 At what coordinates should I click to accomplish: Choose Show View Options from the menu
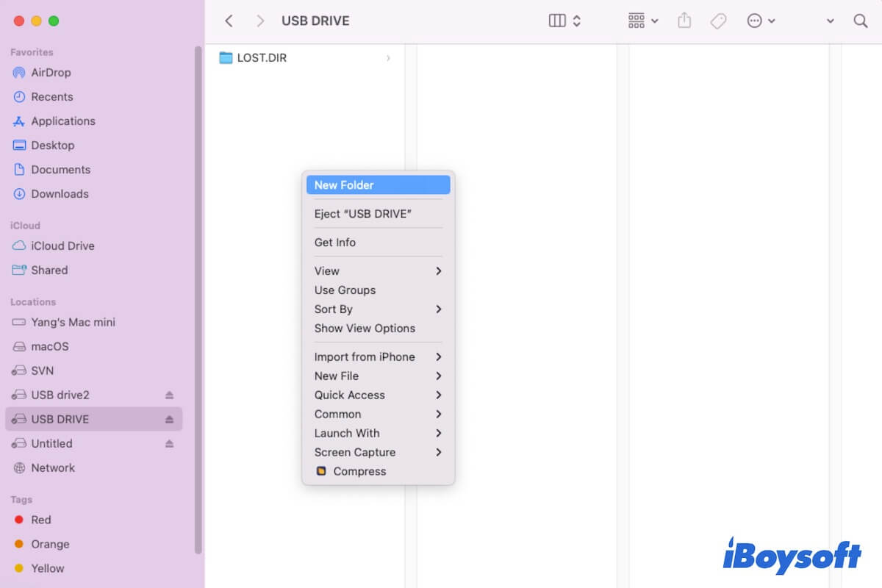click(365, 328)
